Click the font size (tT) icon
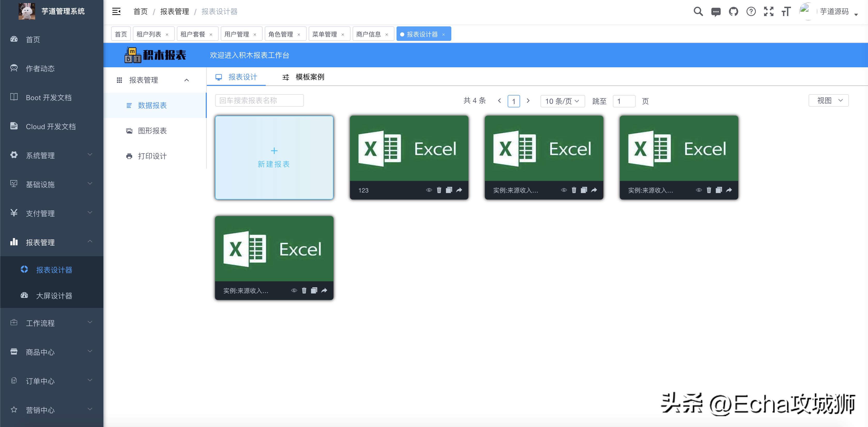The image size is (868, 427). (x=787, y=11)
